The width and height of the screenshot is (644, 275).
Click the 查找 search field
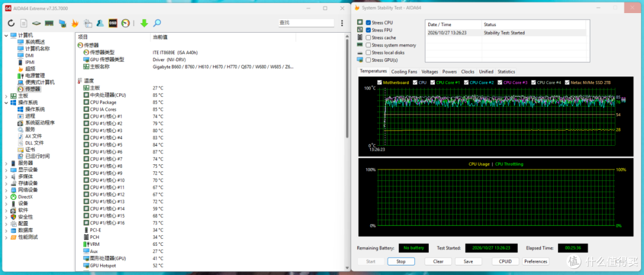tap(306, 23)
